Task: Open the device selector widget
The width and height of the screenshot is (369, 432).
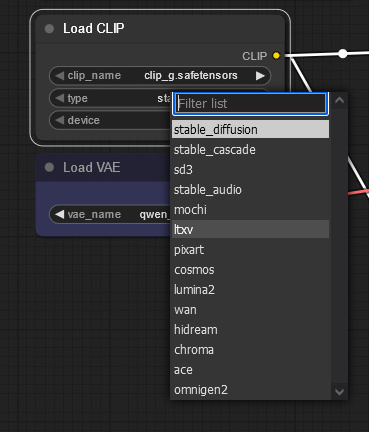Action: (x=110, y=120)
